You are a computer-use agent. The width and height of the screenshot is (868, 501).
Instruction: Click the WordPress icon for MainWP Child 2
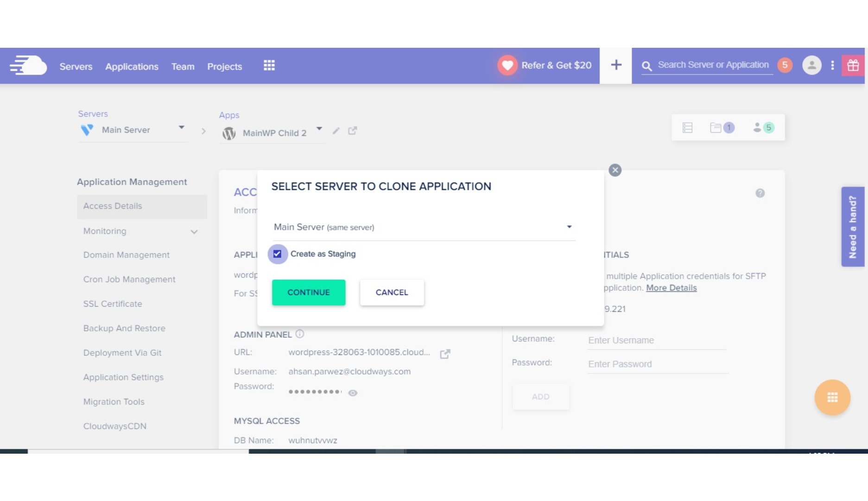(x=229, y=133)
